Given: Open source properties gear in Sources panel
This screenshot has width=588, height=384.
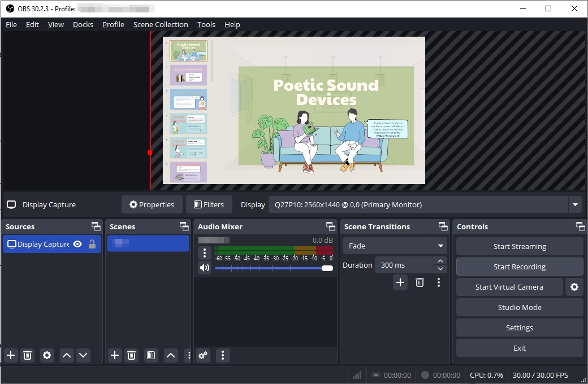Looking at the screenshot, I should tap(47, 355).
